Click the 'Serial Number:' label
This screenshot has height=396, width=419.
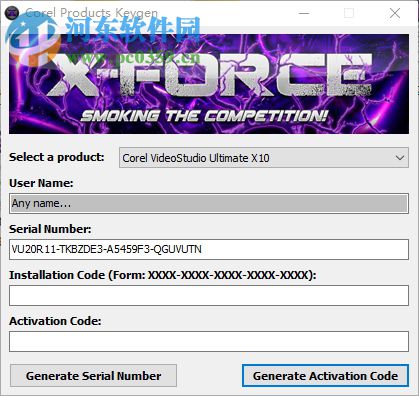pos(50,229)
